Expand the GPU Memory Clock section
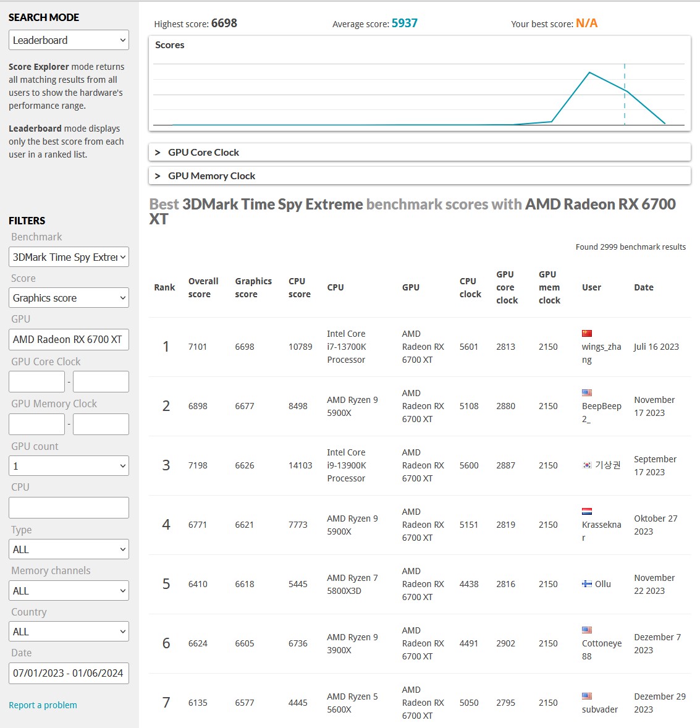 (420, 176)
